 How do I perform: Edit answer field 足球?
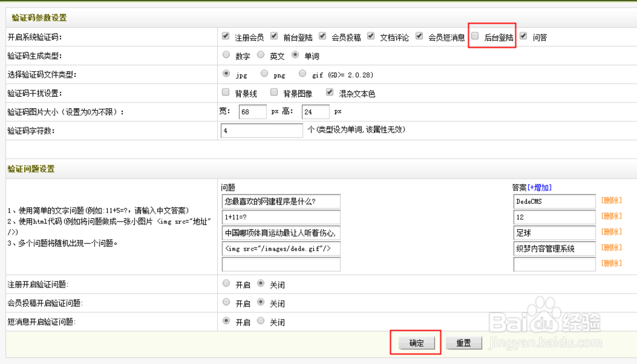click(555, 233)
